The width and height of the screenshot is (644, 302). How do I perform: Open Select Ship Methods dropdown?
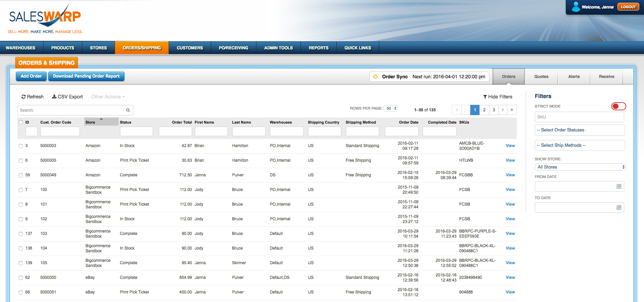click(580, 145)
